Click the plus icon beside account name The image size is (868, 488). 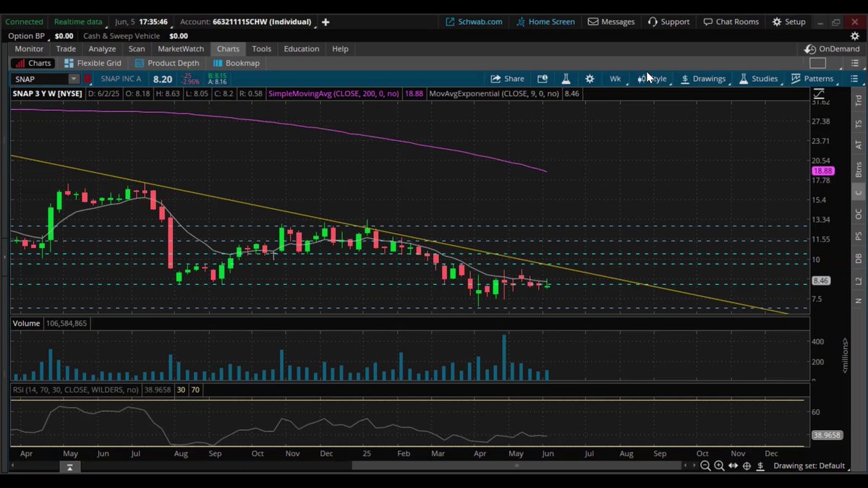tap(325, 22)
